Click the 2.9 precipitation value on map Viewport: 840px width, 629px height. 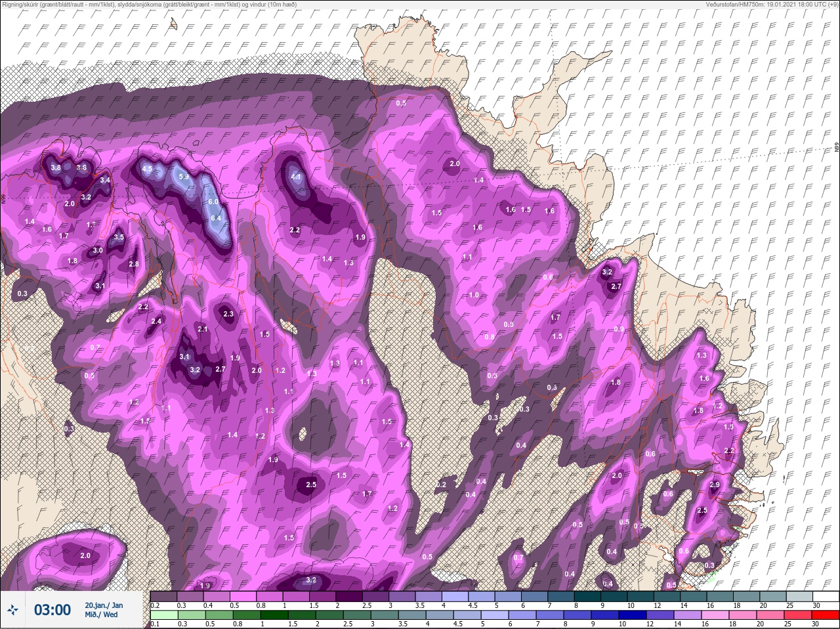click(715, 485)
